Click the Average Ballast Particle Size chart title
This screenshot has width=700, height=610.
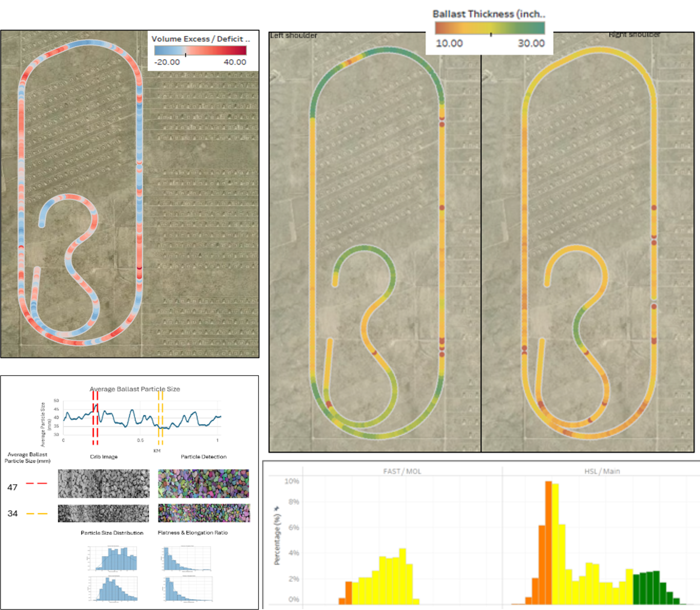135,389
